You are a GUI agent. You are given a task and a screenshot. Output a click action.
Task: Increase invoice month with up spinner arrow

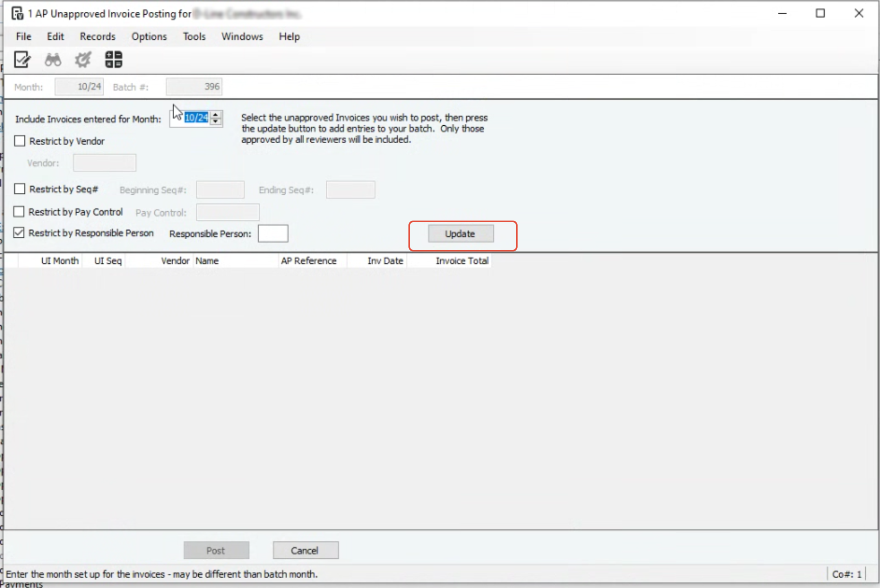(216, 114)
